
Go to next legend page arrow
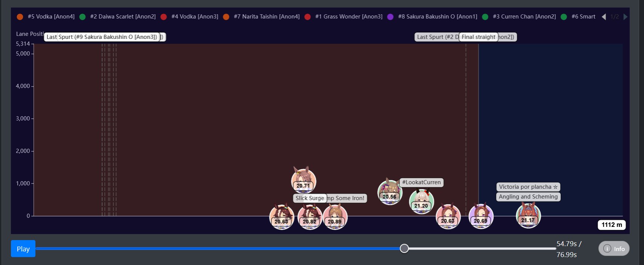tap(626, 17)
